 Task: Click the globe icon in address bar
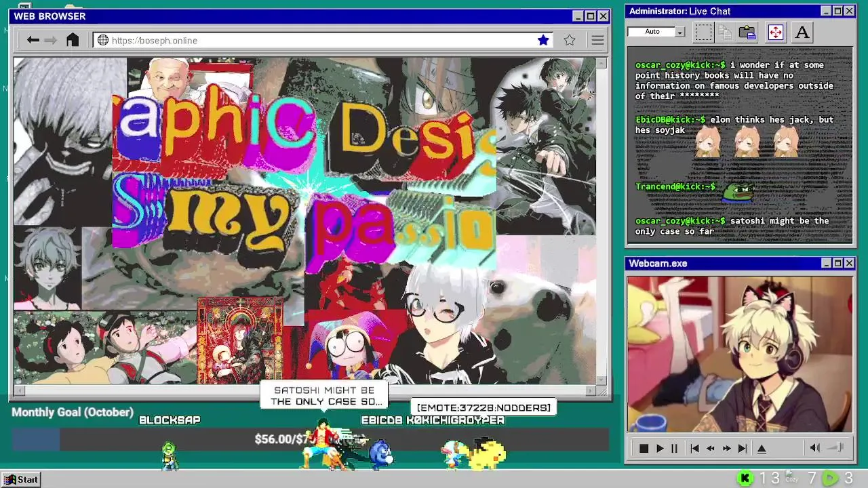tap(103, 40)
